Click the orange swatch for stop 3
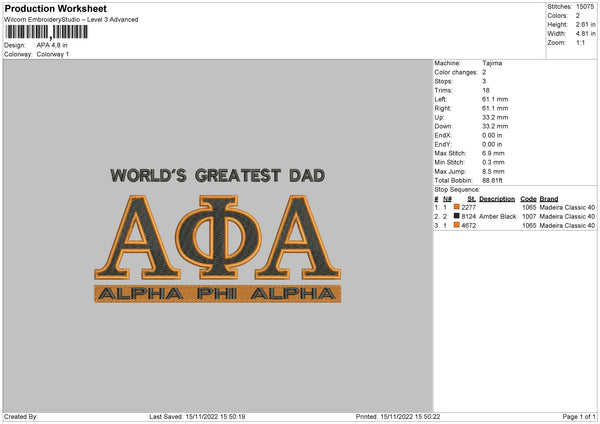 point(457,226)
